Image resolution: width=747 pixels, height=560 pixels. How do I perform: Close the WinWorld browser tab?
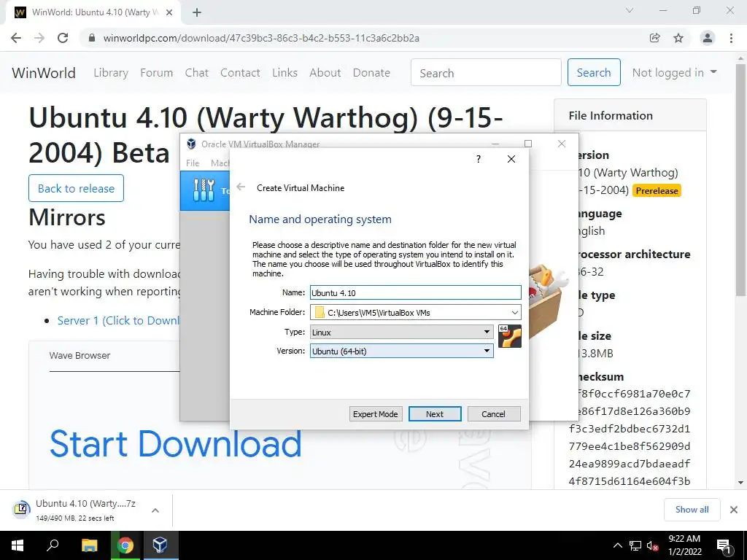click(x=169, y=13)
